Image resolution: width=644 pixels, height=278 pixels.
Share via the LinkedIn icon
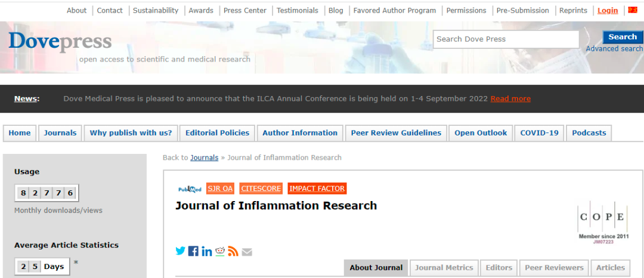206,251
